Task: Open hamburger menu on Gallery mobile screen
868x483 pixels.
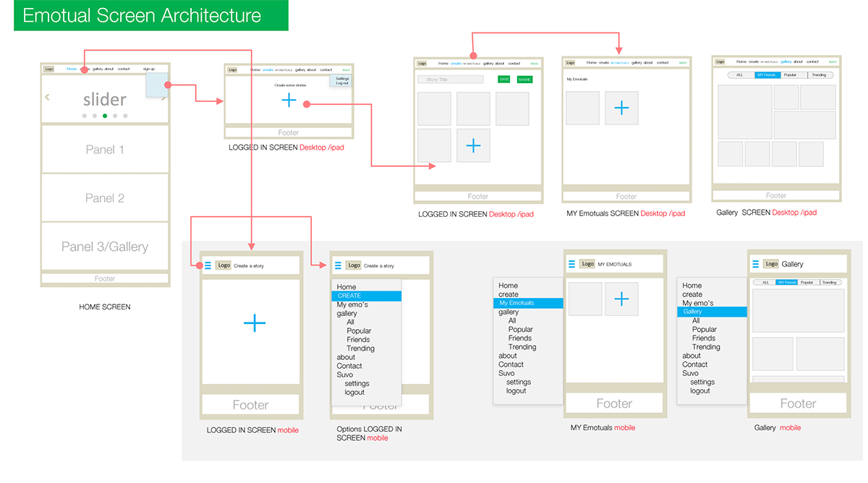Action: [x=756, y=264]
